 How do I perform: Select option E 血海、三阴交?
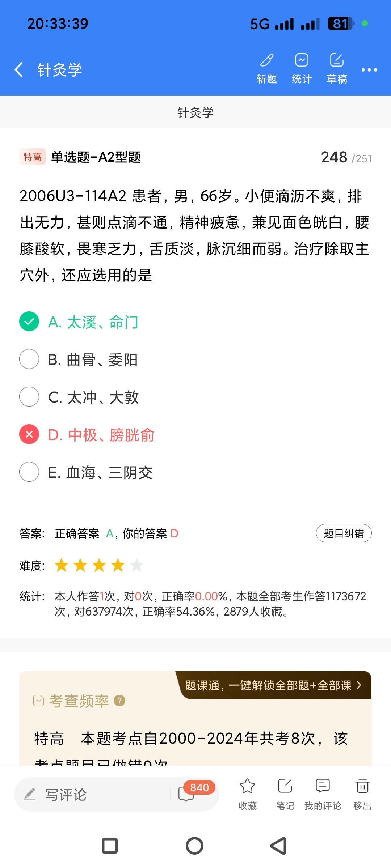click(x=29, y=472)
